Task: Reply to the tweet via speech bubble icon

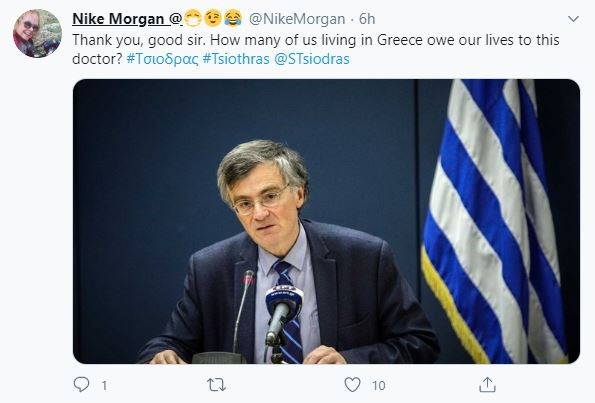Action: click(x=81, y=384)
